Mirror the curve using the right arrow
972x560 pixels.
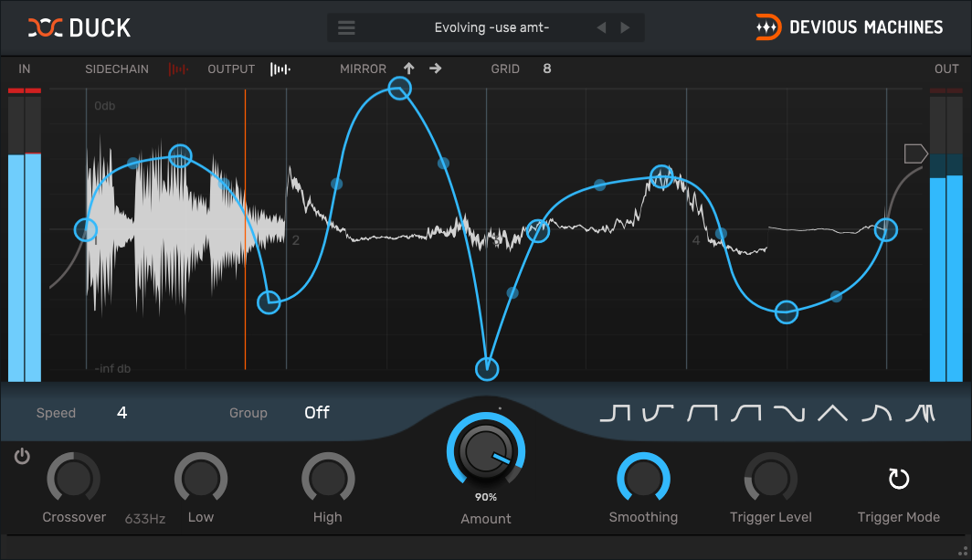tap(436, 69)
